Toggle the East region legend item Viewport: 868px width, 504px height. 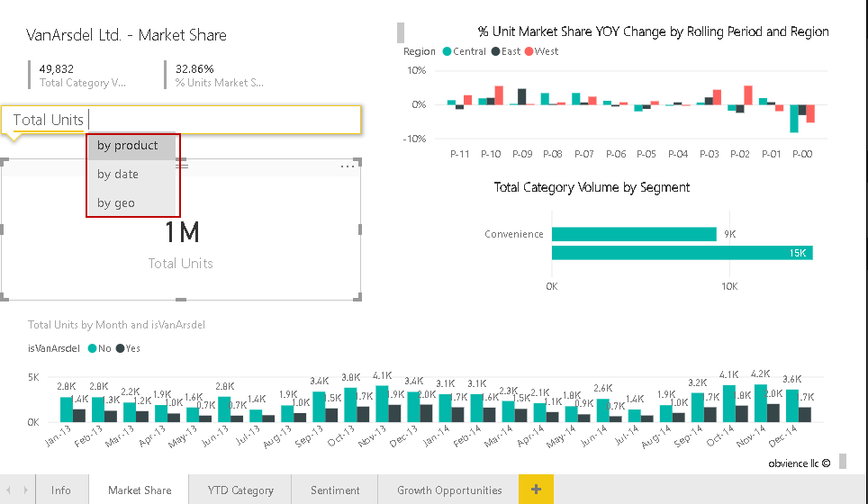click(x=505, y=51)
